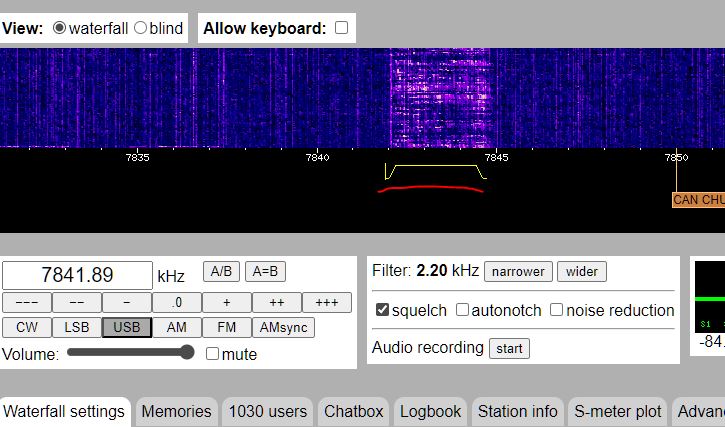Image resolution: width=725 pixels, height=427 pixels.
Task: Tune up with the single + button
Action: (x=227, y=303)
